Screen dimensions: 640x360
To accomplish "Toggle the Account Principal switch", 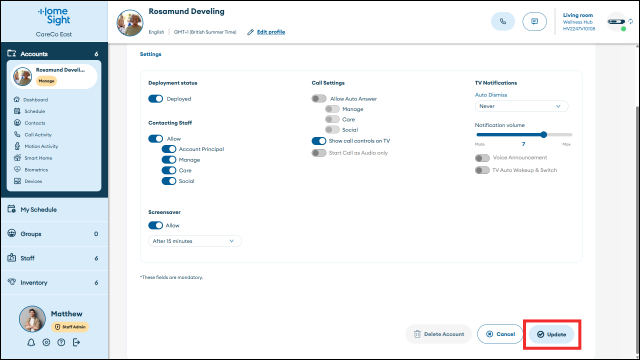I will click(169, 149).
